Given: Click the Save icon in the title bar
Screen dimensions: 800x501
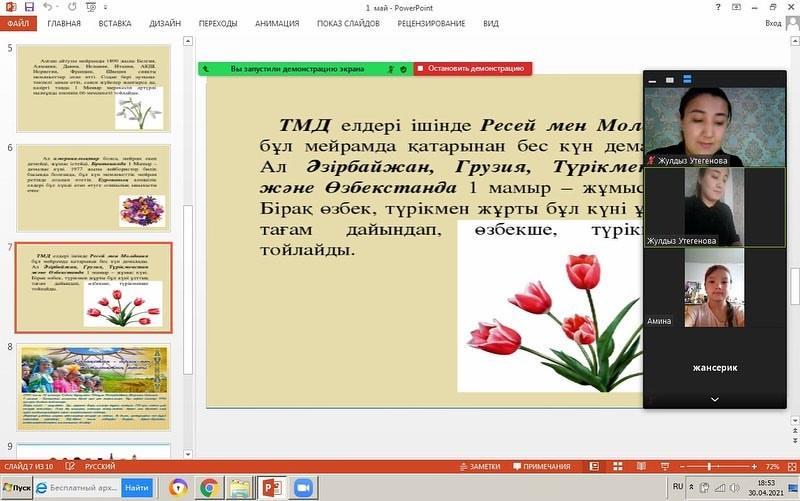Looking at the screenshot, I should point(29,7).
